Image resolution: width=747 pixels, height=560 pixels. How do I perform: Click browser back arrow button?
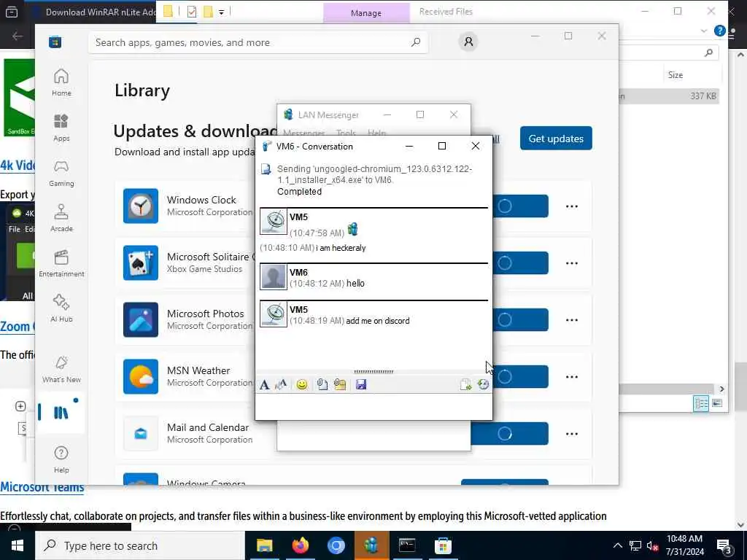[x=18, y=36]
